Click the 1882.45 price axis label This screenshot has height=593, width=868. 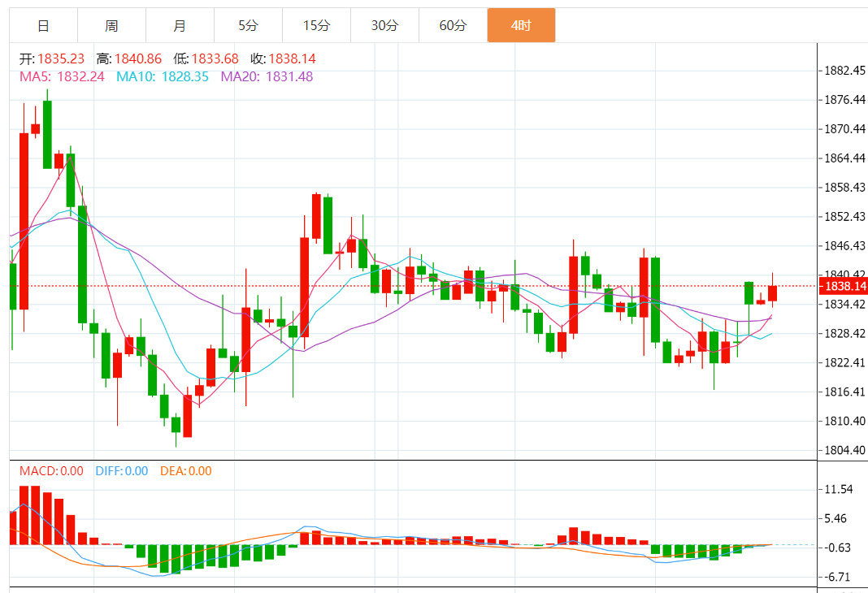tap(844, 70)
